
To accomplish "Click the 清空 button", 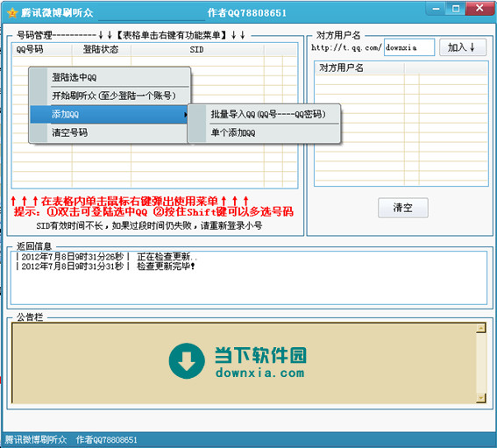I will tap(403, 208).
